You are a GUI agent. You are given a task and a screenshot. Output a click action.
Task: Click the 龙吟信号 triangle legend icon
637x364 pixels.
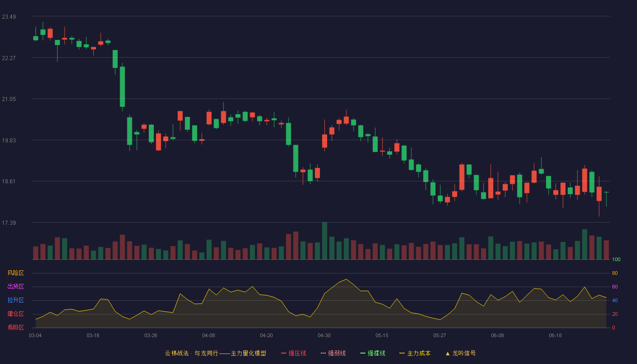(x=448, y=353)
